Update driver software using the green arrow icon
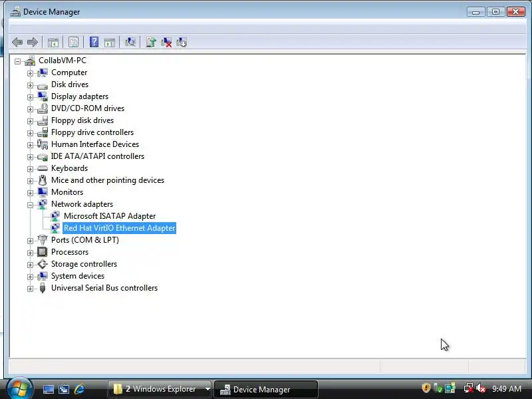Image resolution: width=532 pixels, height=399 pixels. pos(151,42)
